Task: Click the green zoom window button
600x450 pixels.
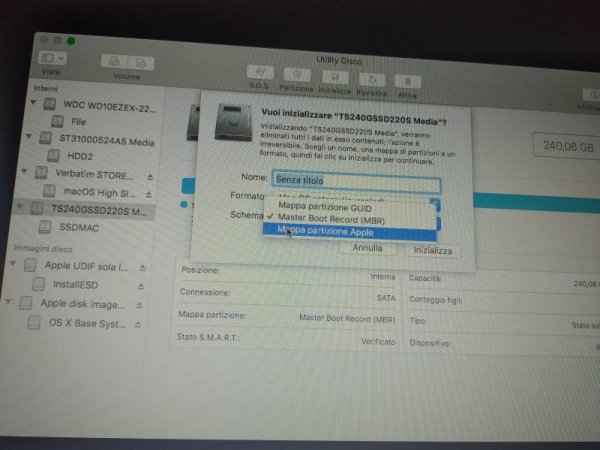Action: pyautogui.click(x=71, y=41)
